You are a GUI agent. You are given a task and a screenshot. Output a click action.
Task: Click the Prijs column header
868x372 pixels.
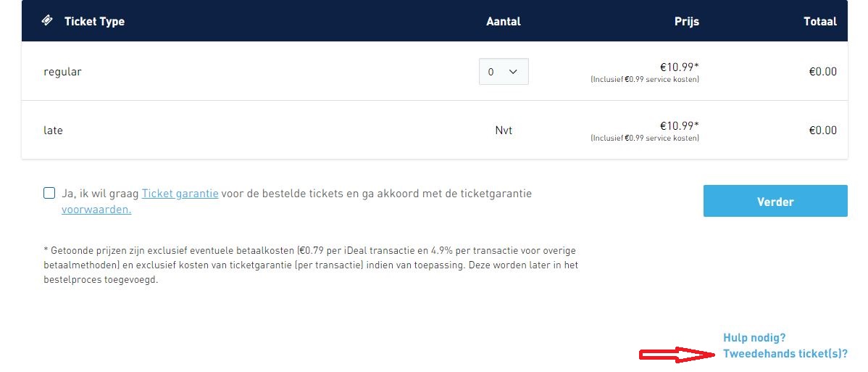coord(686,21)
